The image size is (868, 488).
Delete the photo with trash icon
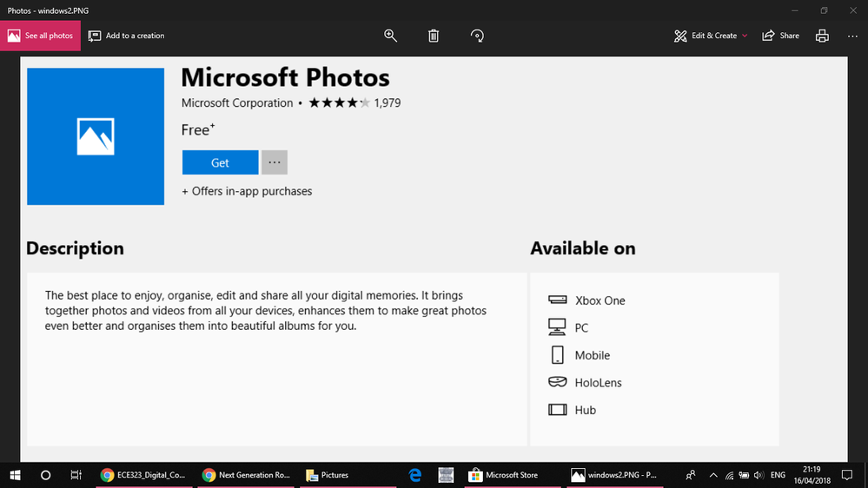434,36
